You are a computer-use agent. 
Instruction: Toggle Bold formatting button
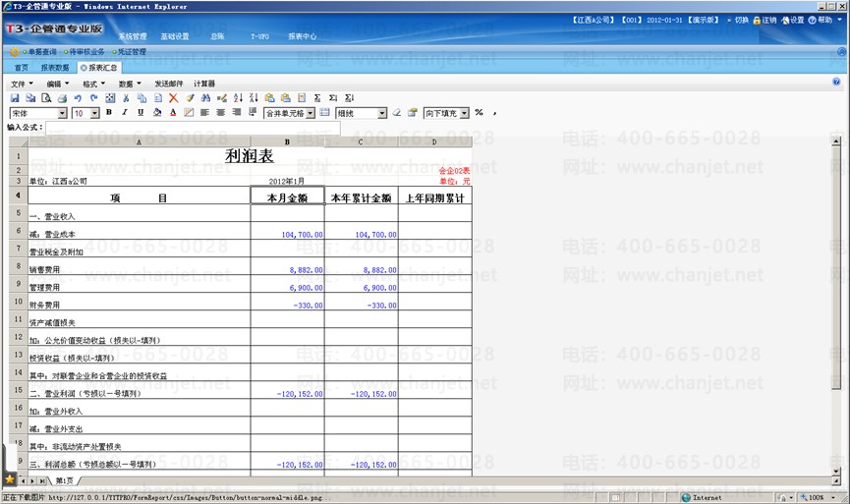tap(109, 113)
